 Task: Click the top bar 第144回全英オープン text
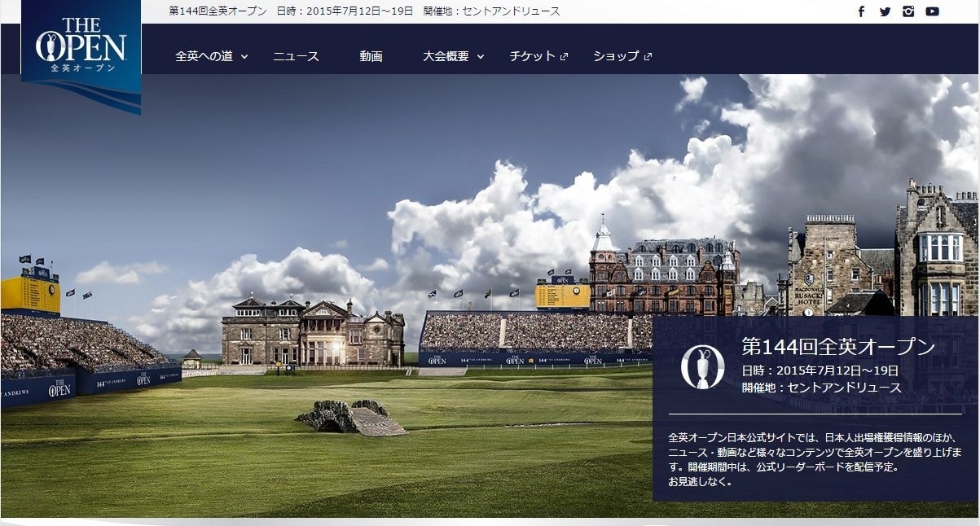[218, 11]
